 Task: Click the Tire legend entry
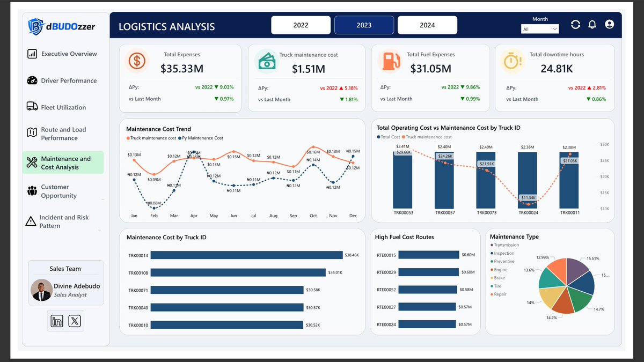tap(496, 286)
